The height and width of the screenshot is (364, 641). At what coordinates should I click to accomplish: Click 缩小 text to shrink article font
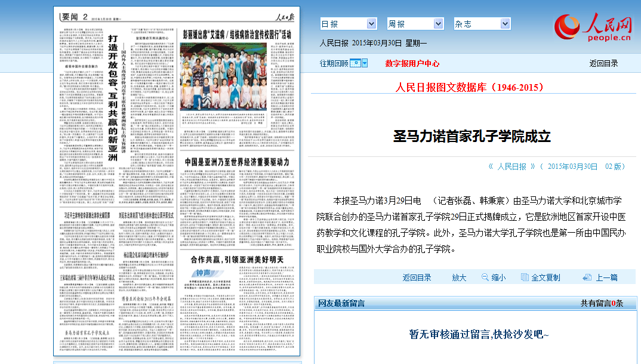498,278
